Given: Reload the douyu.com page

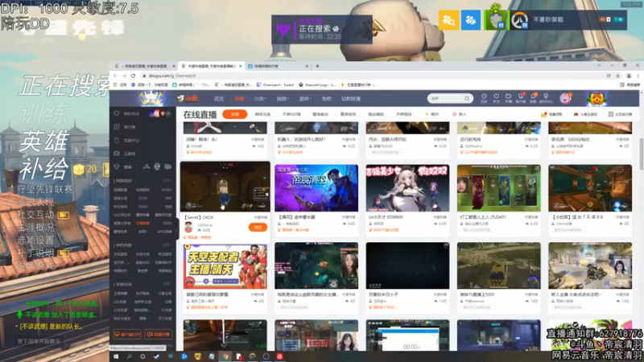Looking at the screenshot, I should tap(133, 76).
